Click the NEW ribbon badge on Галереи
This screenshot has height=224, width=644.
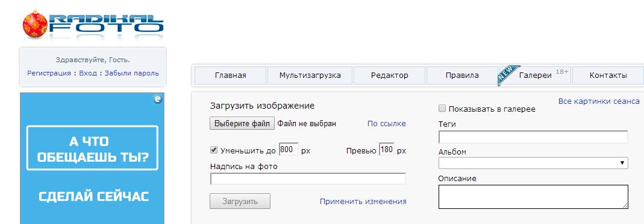click(508, 75)
